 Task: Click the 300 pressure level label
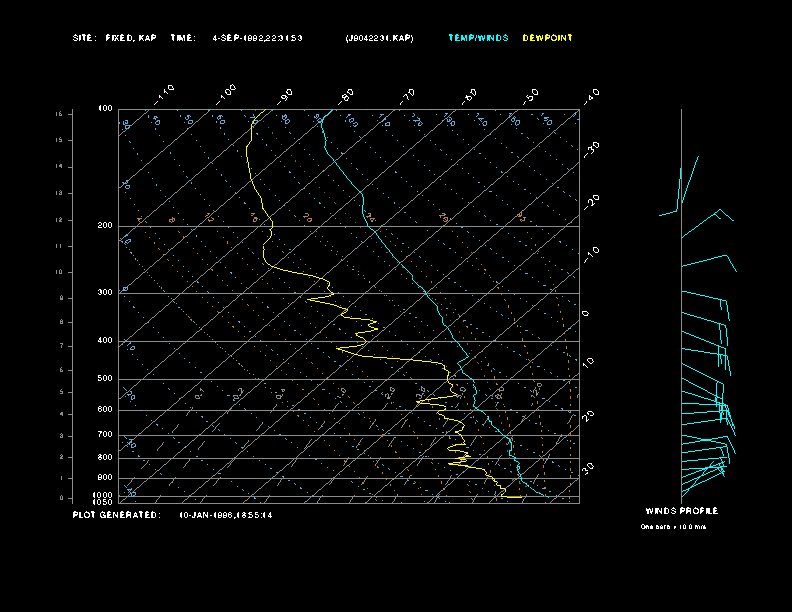pyautogui.click(x=105, y=292)
